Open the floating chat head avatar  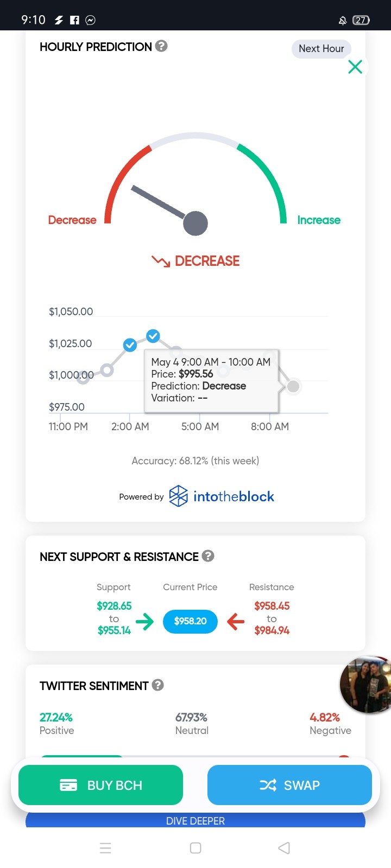coord(366,685)
